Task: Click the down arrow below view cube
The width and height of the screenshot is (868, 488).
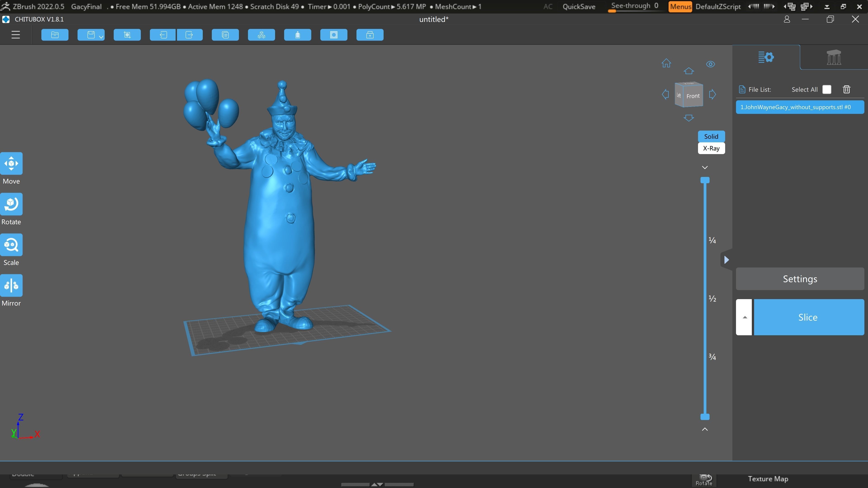Action: [689, 118]
